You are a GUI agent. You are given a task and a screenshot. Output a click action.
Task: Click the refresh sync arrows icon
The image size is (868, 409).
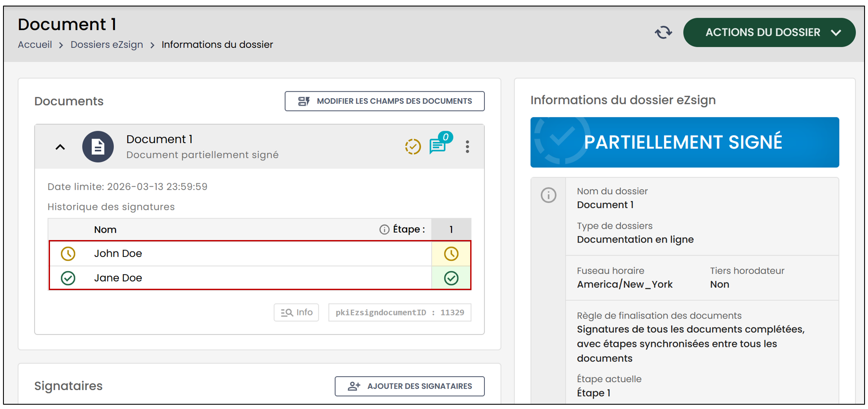[x=663, y=32]
